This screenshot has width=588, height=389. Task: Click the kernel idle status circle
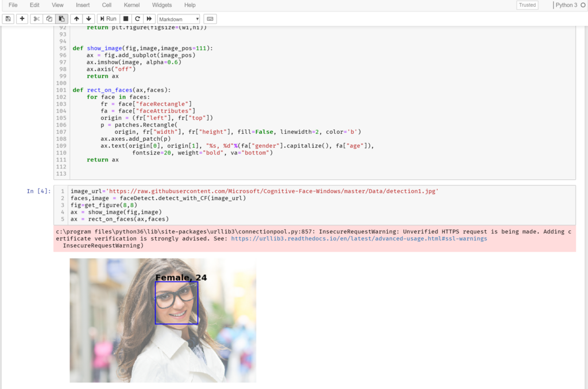pos(583,5)
